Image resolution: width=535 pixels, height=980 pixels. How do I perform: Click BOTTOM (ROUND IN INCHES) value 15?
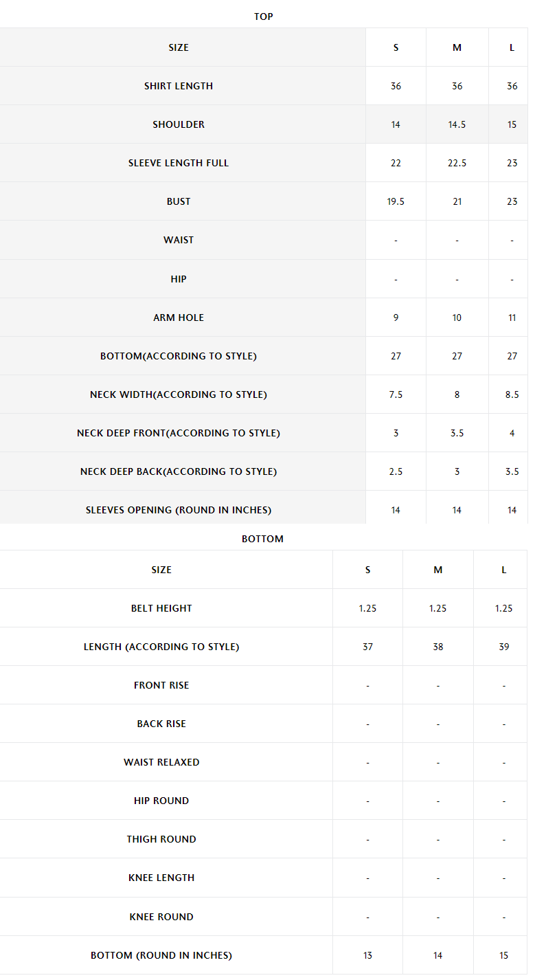(x=503, y=955)
